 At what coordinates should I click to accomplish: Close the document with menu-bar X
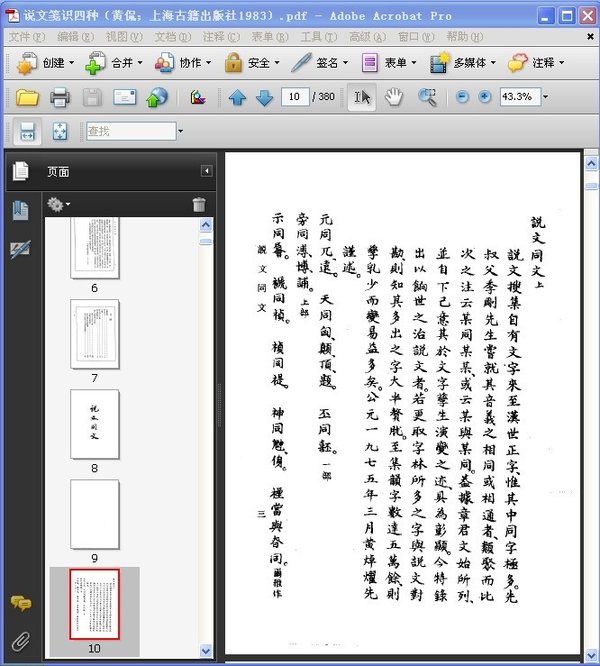(590, 37)
